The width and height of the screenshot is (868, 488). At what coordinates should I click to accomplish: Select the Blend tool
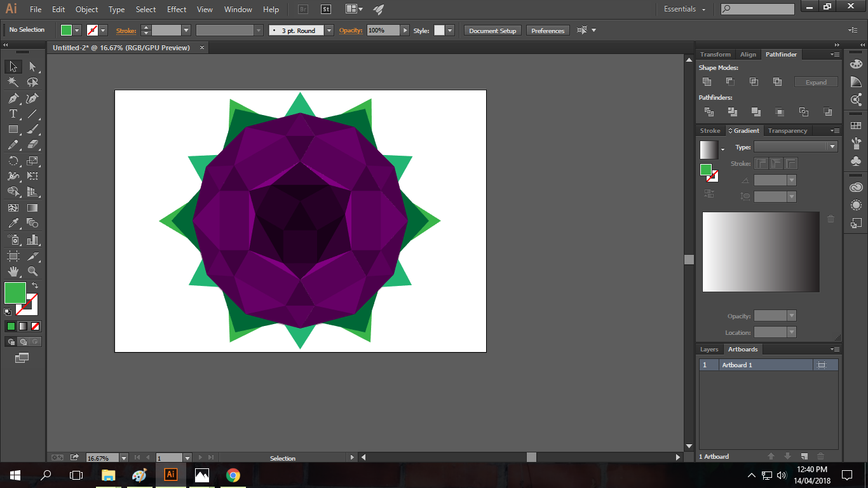[x=32, y=223]
